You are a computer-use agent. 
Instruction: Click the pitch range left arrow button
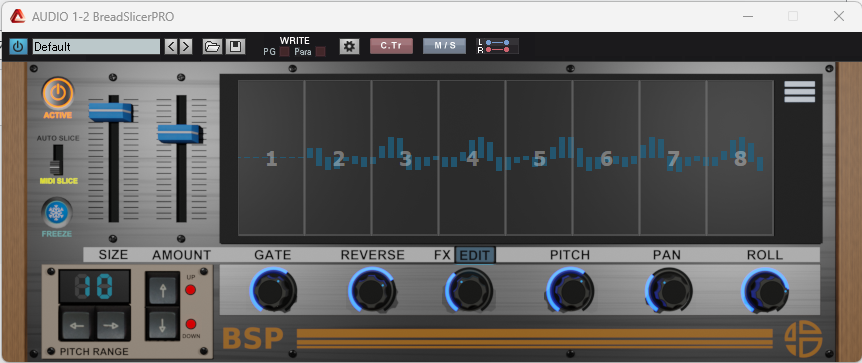point(78,326)
